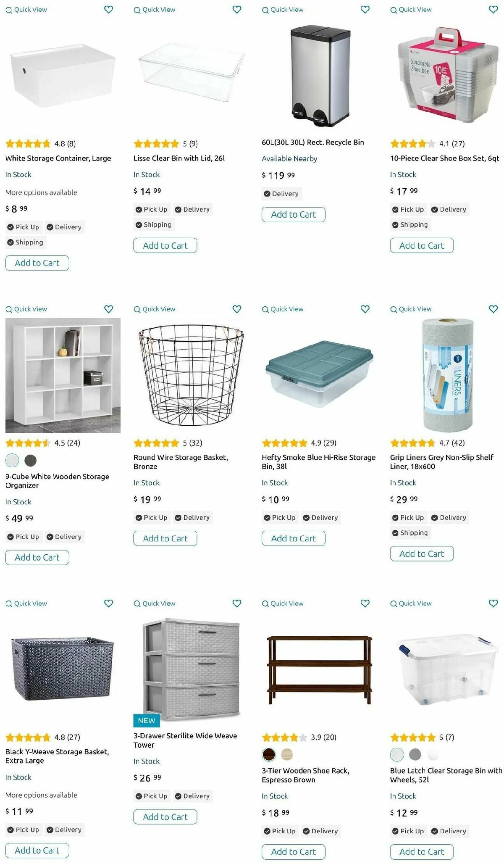Screen dimensions: 504x864
Task: Open the 3-Drawer Sterilite Wide Weave Tower link
Action: tap(185, 740)
